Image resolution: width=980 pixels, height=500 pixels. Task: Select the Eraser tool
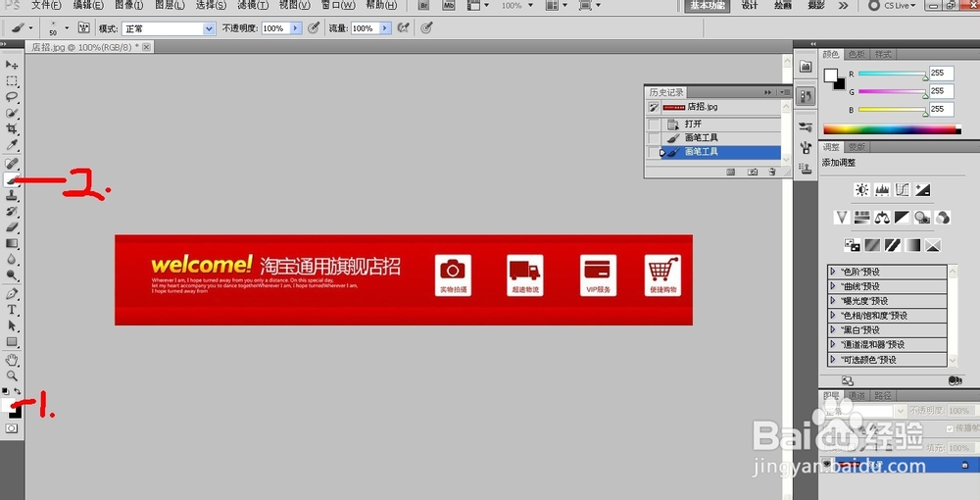[12, 227]
